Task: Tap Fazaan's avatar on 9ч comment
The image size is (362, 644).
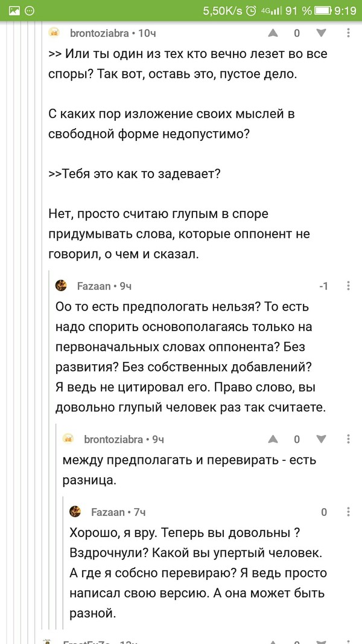Action: tap(61, 285)
